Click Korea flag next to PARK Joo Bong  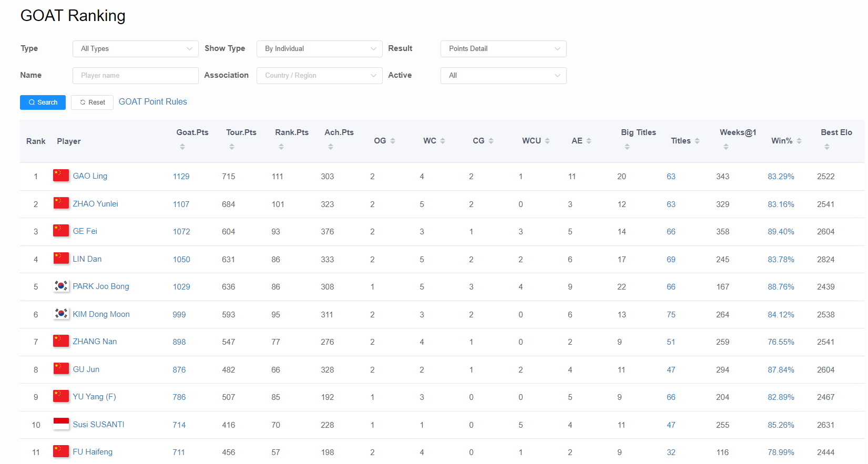pyautogui.click(x=61, y=286)
